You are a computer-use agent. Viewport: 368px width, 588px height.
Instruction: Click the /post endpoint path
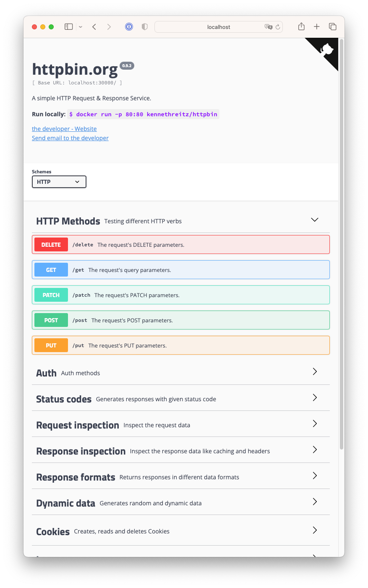click(x=80, y=320)
